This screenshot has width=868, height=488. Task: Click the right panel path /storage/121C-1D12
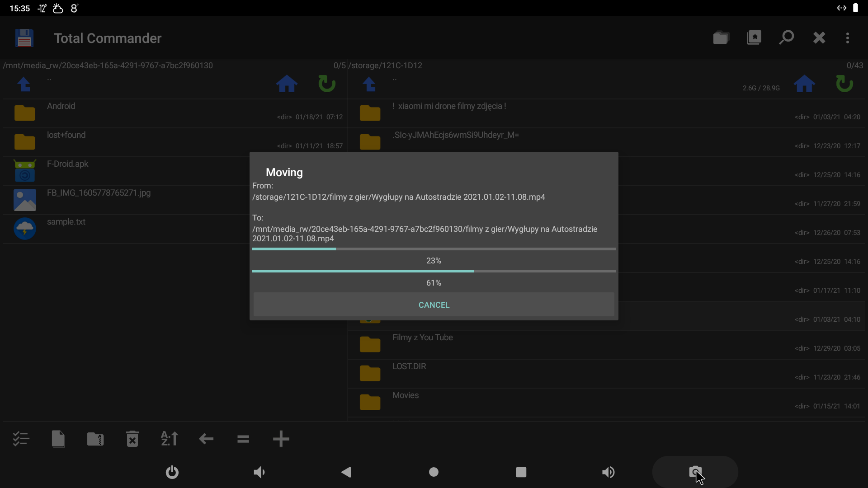(385, 66)
